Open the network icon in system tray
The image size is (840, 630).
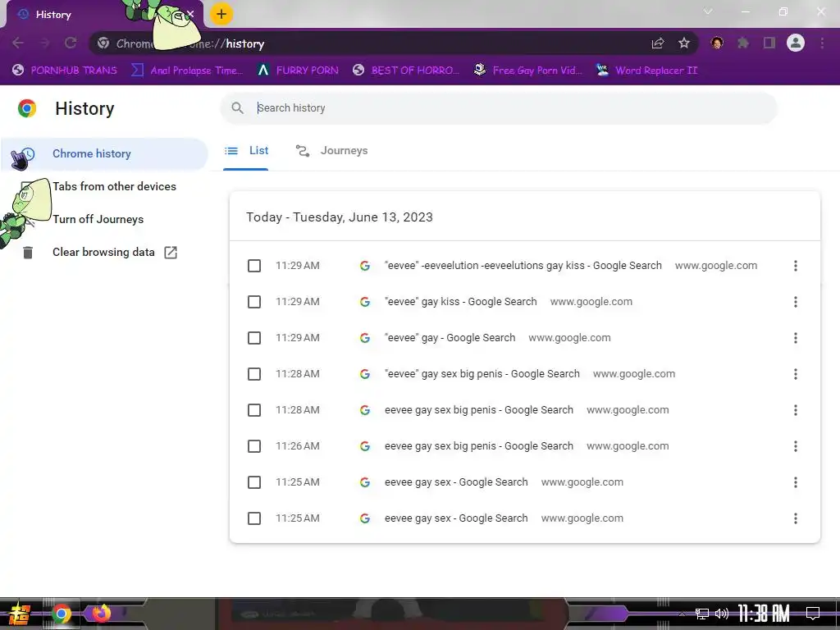tap(702, 614)
